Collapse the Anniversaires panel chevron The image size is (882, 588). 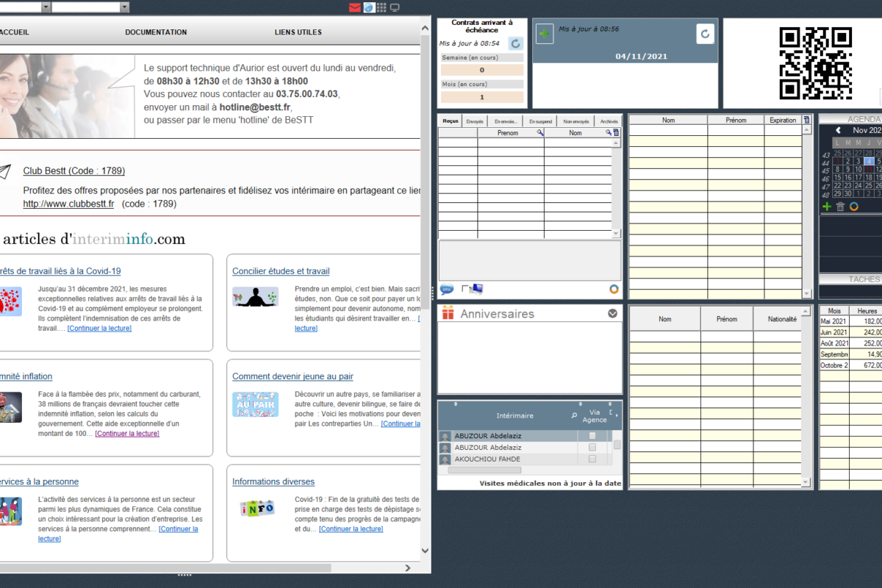(x=612, y=314)
